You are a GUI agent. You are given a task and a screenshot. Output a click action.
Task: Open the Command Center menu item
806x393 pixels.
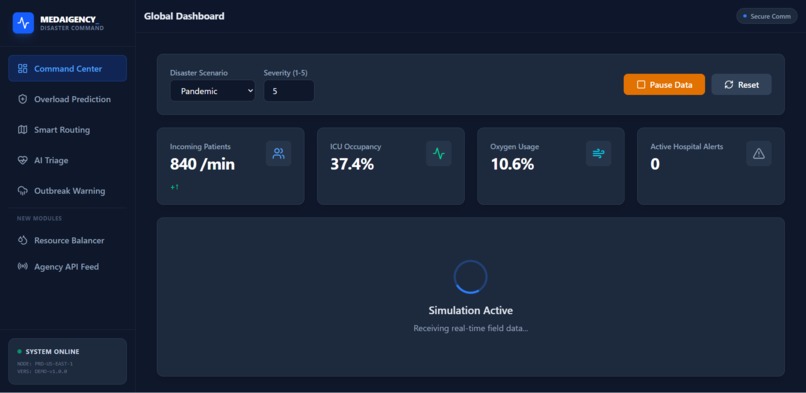point(67,68)
